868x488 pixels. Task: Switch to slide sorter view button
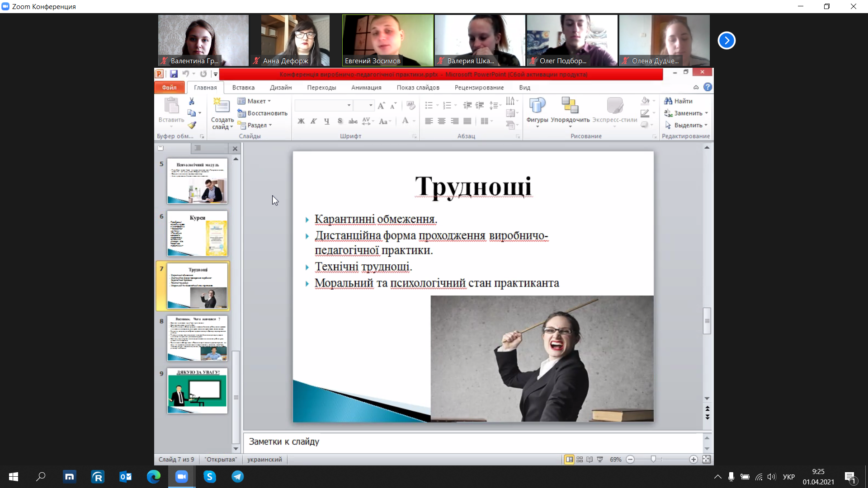pos(580,460)
